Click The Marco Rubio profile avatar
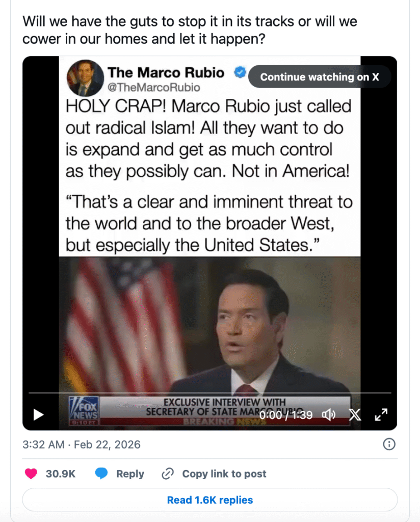 [x=84, y=78]
